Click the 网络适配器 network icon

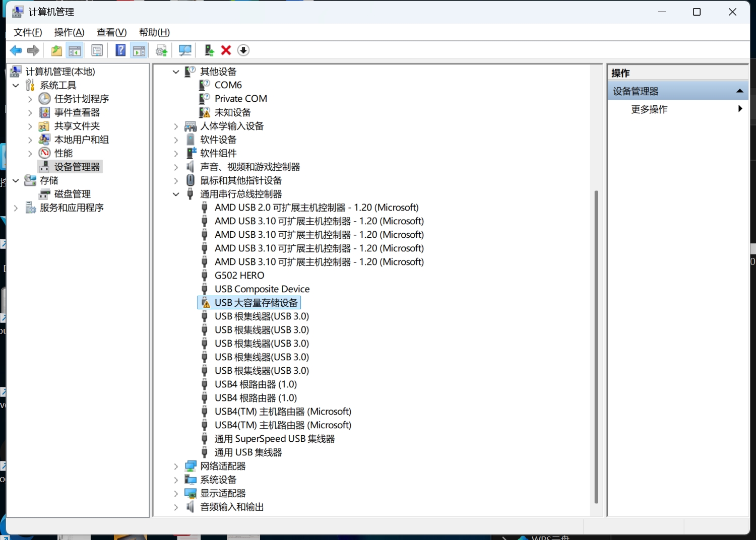point(191,466)
